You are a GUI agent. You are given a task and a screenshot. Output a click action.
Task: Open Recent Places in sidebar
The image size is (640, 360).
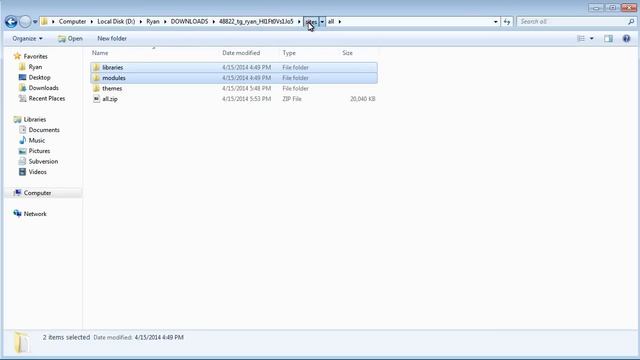click(x=47, y=99)
